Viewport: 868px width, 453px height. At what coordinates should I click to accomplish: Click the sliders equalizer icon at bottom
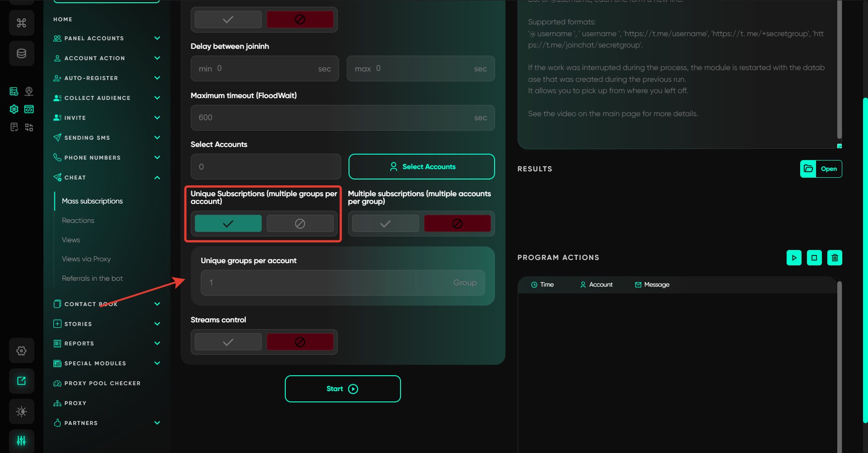coord(21,440)
